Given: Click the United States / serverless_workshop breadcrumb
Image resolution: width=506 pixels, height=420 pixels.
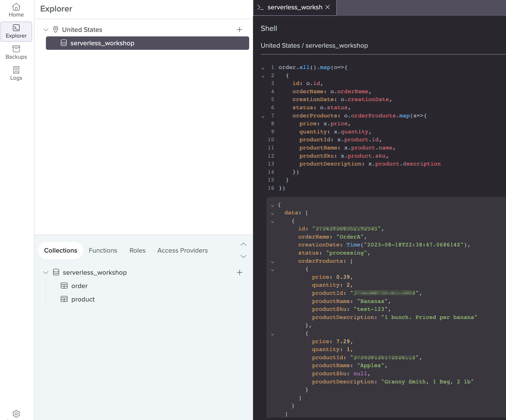Looking at the screenshot, I should 314,45.
